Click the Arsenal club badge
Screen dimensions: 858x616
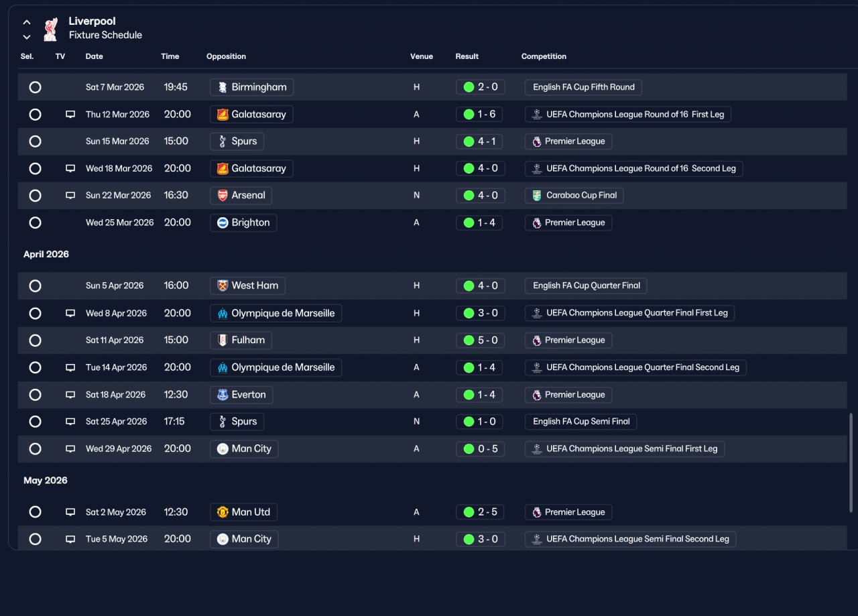click(223, 196)
